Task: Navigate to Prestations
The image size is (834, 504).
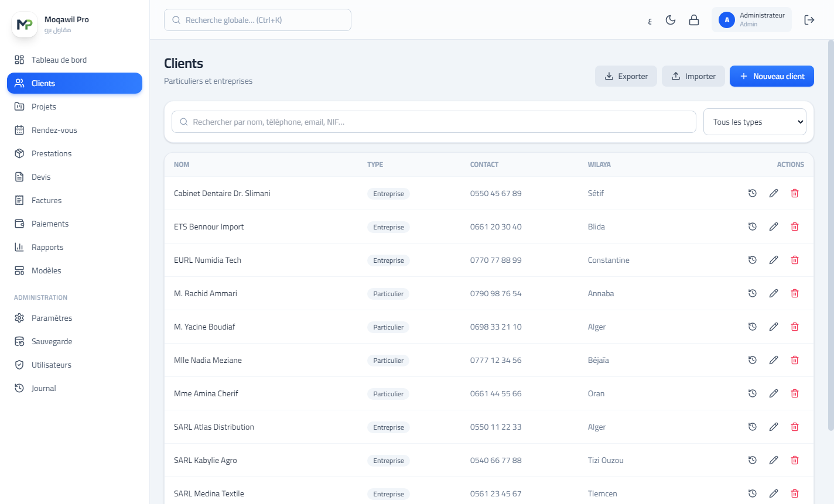Action: pos(74,153)
